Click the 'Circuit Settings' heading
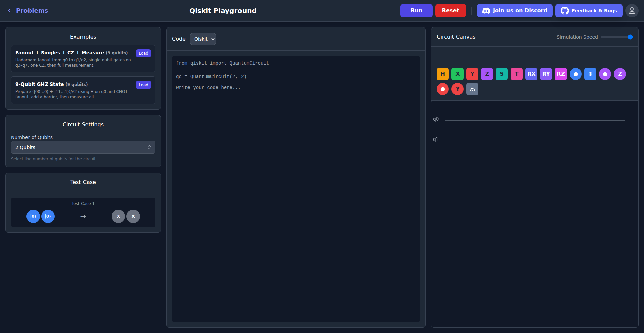644x333 pixels. [x=83, y=125]
